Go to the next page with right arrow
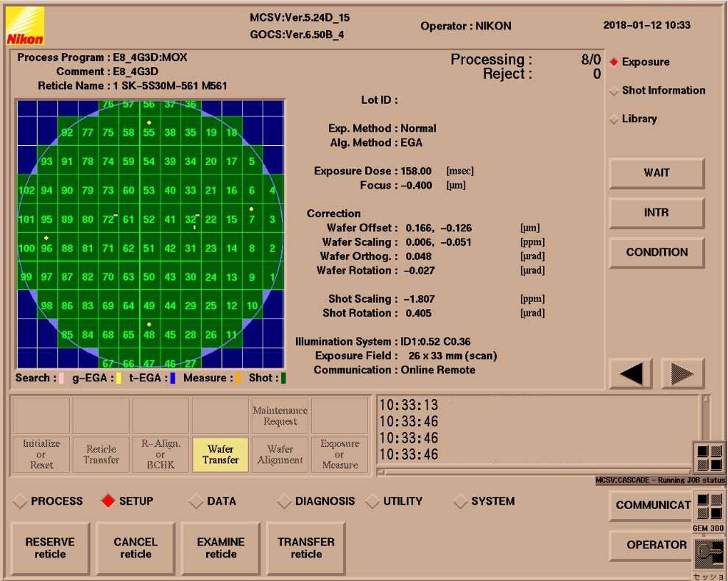The image size is (728, 581). tap(682, 374)
